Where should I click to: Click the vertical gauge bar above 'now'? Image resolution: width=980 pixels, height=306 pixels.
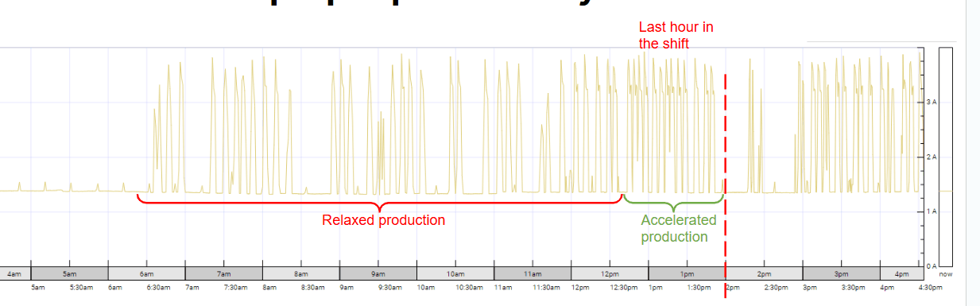coord(945,157)
